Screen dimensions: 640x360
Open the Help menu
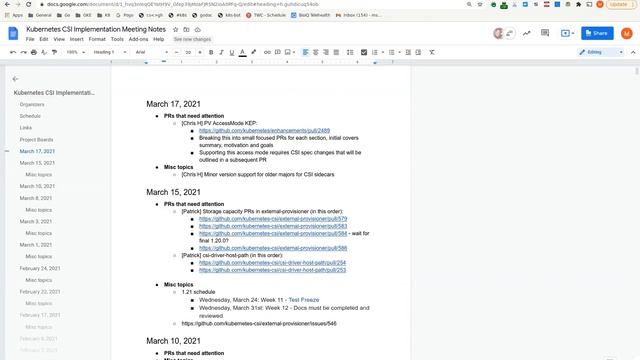tap(158, 39)
